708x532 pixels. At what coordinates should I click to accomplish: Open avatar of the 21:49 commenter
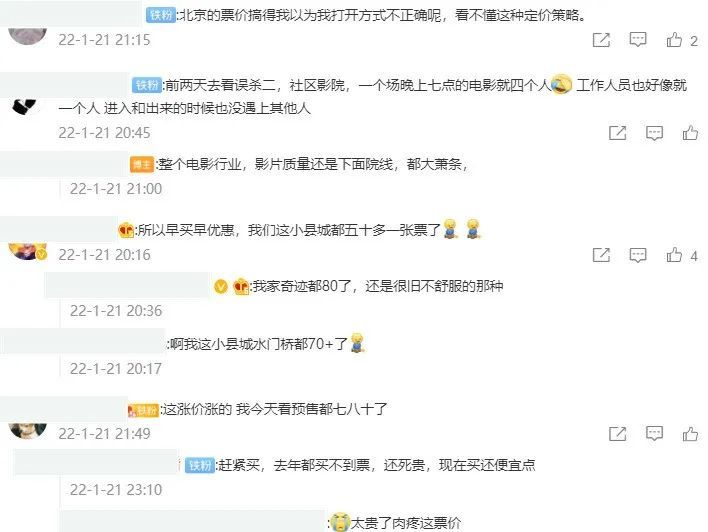pos(28,430)
